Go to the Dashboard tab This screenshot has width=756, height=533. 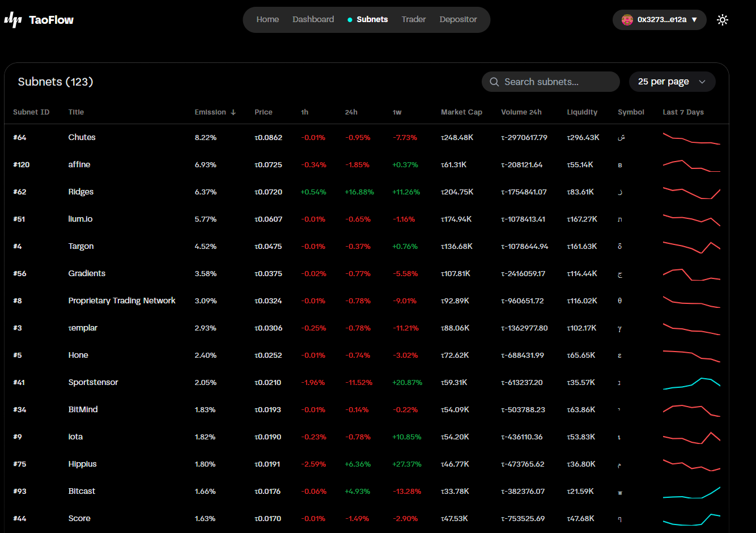tap(313, 19)
